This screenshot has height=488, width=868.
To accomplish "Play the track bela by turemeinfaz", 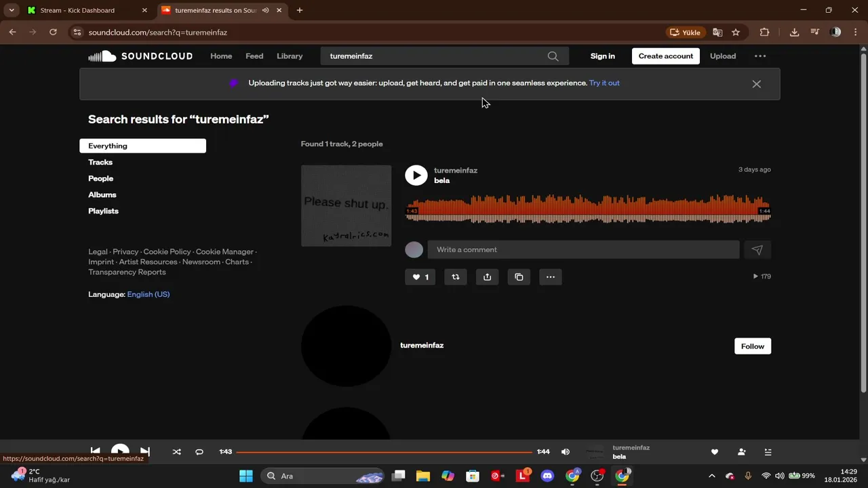I will [x=416, y=175].
